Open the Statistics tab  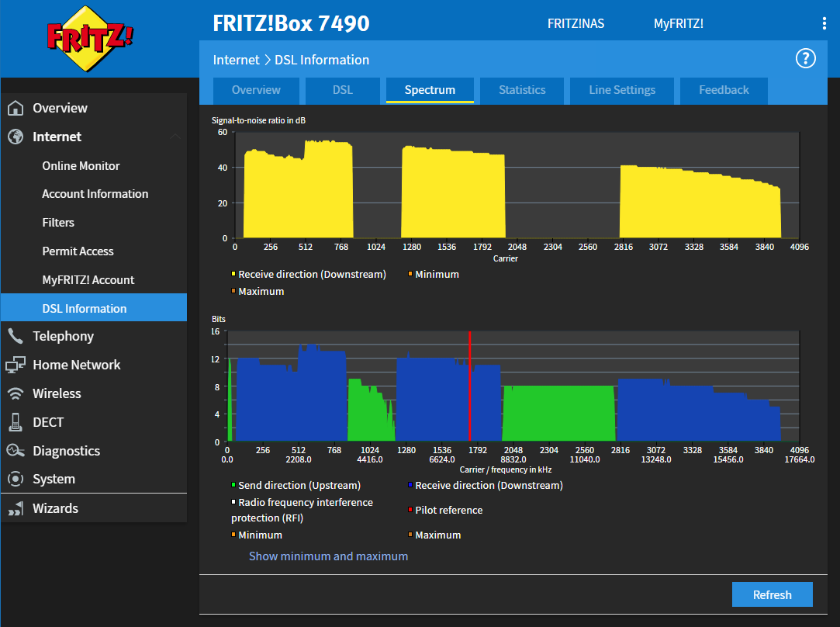click(x=522, y=90)
